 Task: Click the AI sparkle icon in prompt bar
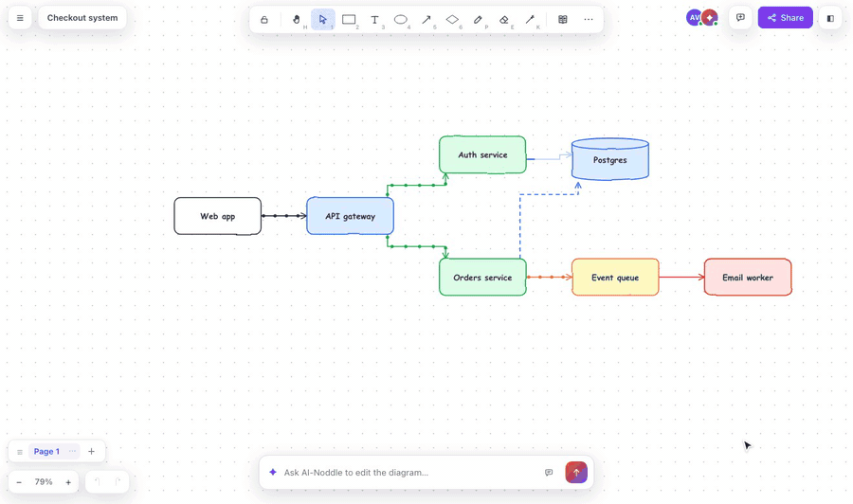[273, 472]
